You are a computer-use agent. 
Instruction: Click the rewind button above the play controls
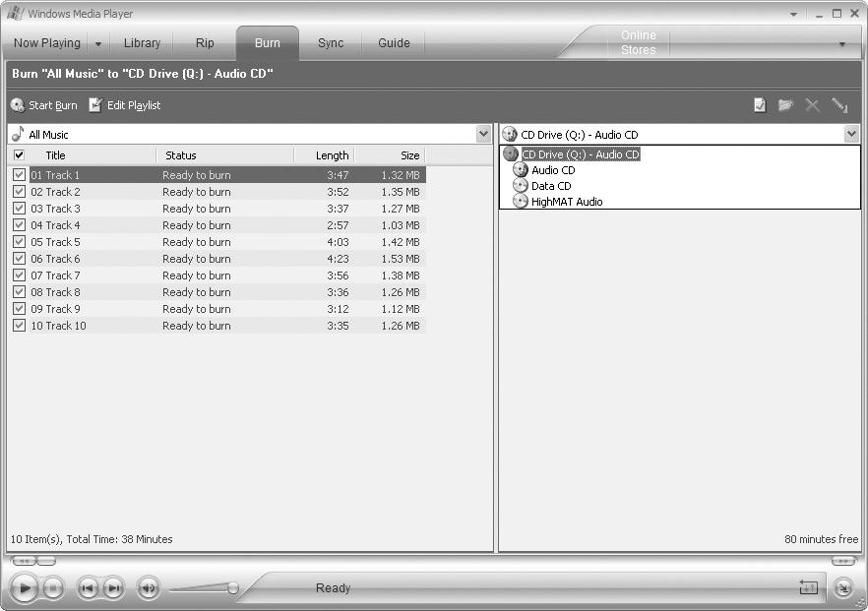tap(24, 561)
